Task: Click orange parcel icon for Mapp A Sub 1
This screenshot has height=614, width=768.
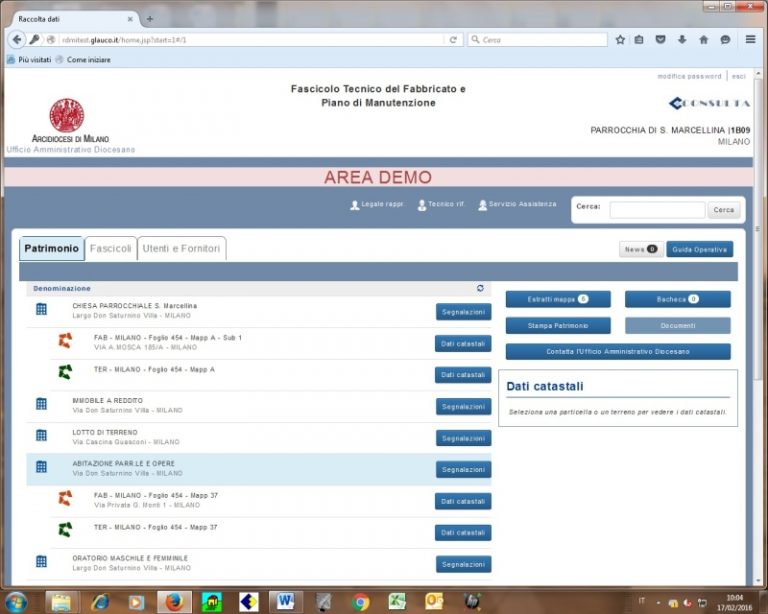Action: (x=65, y=341)
